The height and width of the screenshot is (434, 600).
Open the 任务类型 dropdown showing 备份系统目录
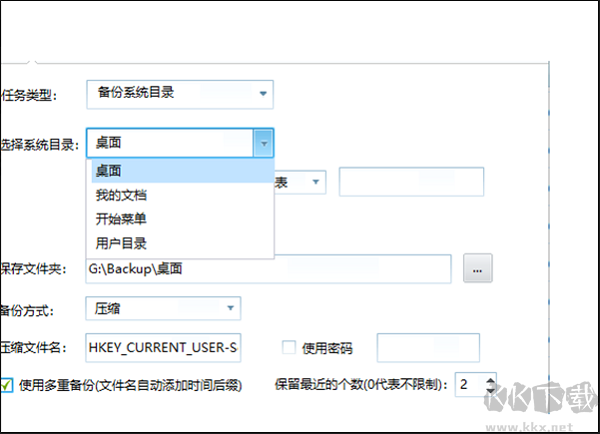coord(180,95)
